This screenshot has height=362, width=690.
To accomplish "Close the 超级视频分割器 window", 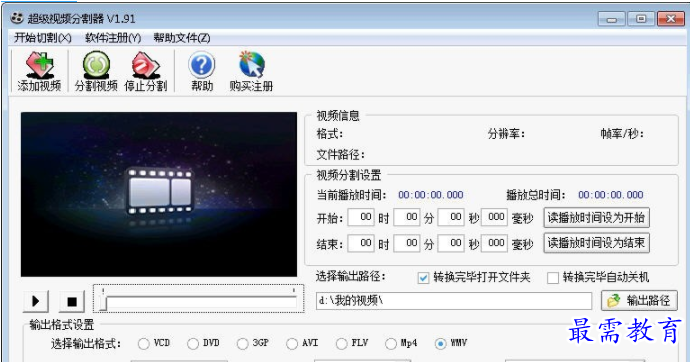I will (671, 19).
